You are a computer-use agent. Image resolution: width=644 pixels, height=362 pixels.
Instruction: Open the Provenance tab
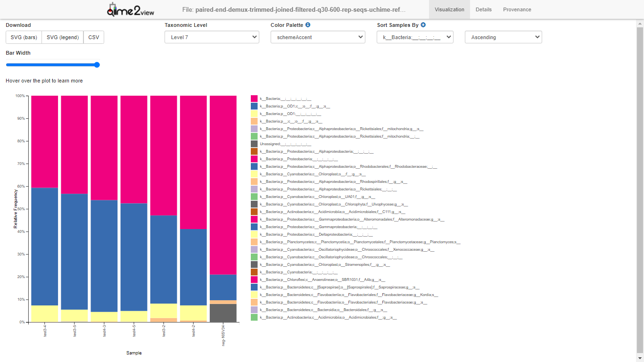(517, 9)
